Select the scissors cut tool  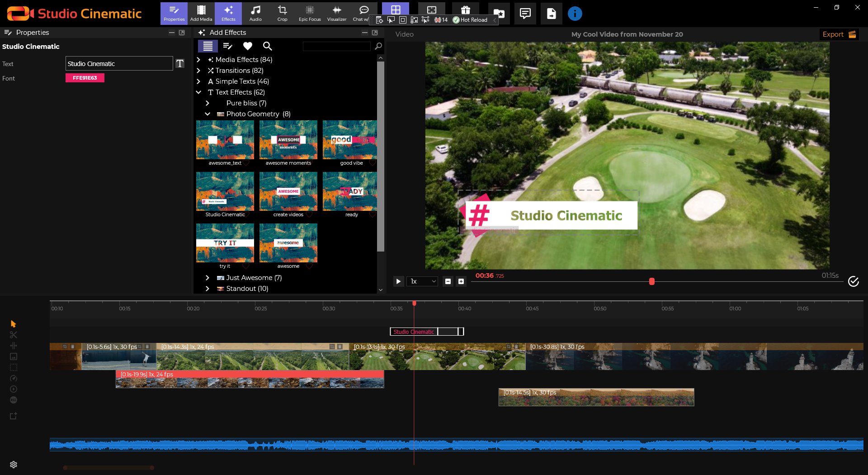tap(13, 335)
